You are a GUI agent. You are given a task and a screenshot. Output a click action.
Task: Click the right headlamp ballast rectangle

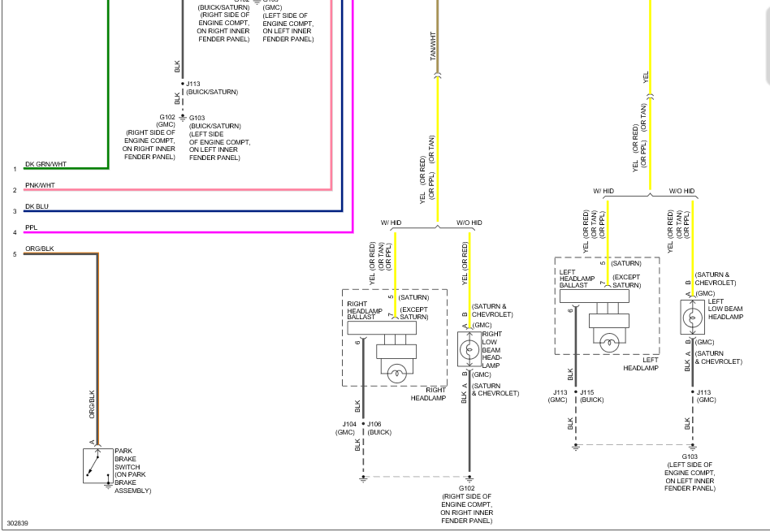(382, 327)
